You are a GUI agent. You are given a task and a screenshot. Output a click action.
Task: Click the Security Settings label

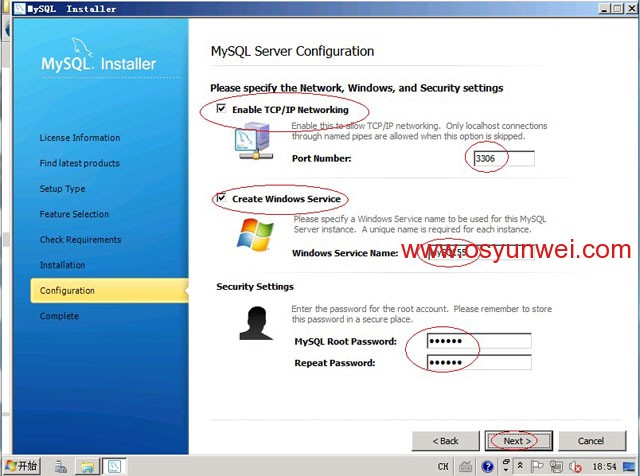tap(255, 287)
